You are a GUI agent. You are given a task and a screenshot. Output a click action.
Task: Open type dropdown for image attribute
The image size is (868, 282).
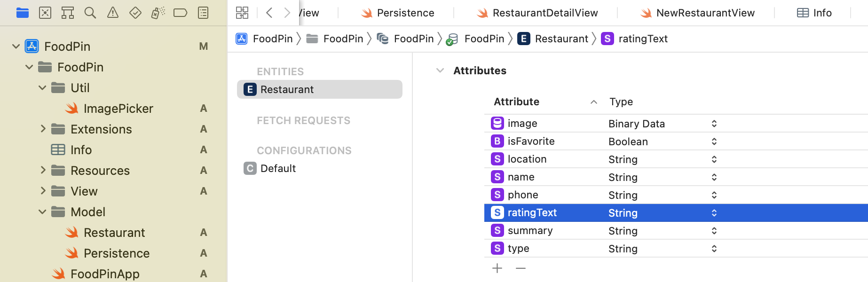(714, 124)
